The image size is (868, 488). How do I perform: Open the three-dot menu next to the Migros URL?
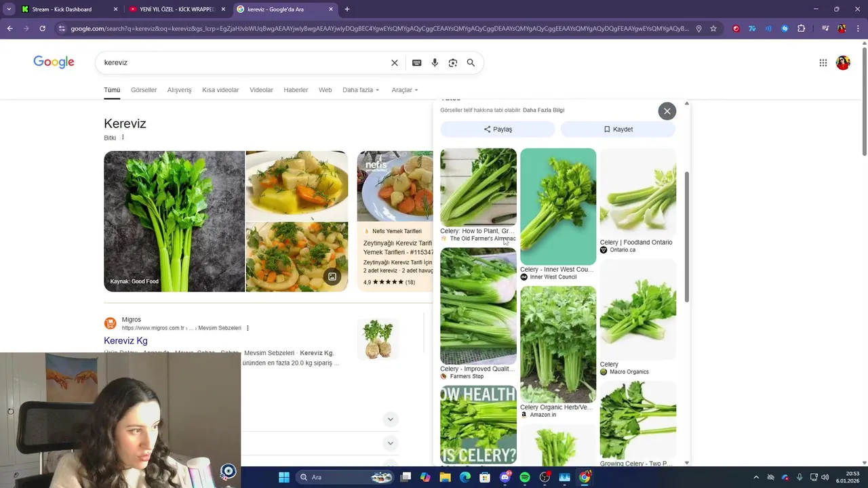coord(248,328)
